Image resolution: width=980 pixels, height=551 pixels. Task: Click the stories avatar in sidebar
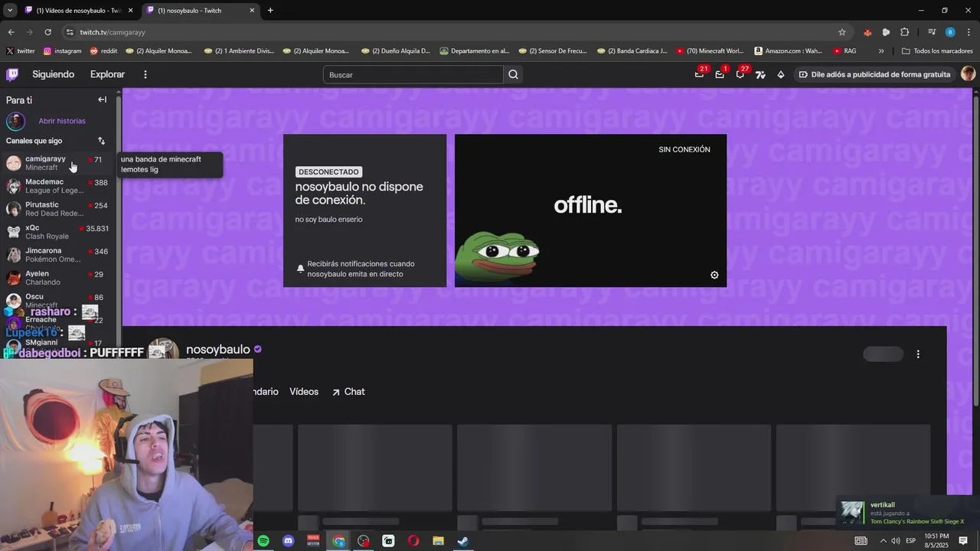click(15, 121)
